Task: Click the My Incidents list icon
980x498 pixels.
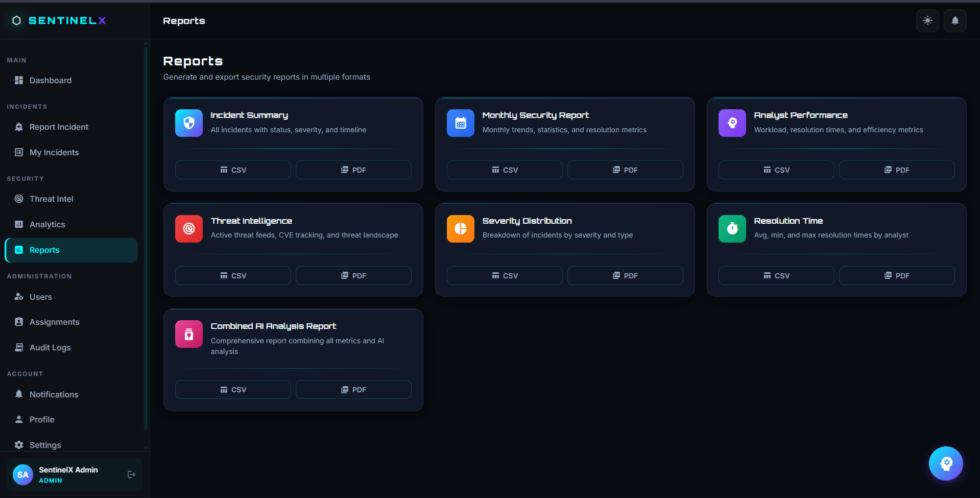Action: [19, 152]
